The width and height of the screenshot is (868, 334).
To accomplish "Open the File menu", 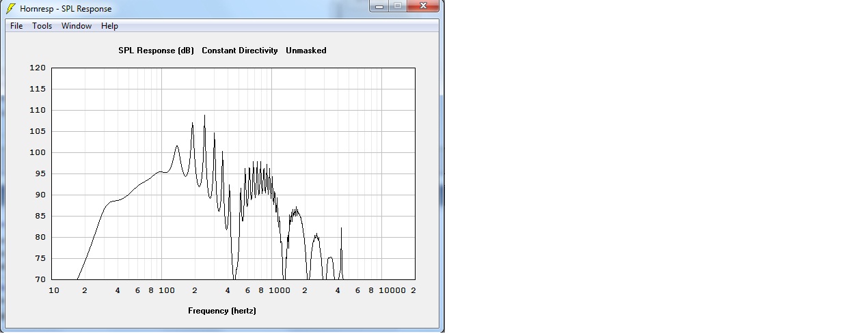I will tap(16, 26).
